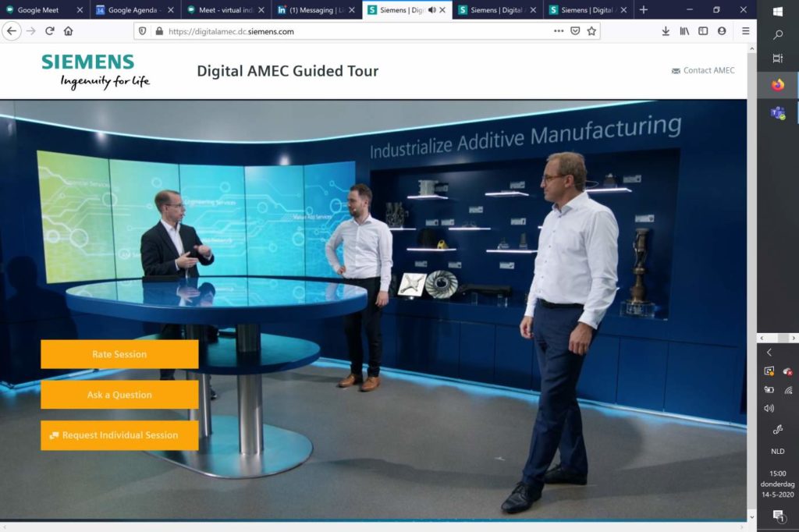Click the Rate Session button
Viewport: 799px width, 532px height.
pyautogui.click(x=119, y=354)
